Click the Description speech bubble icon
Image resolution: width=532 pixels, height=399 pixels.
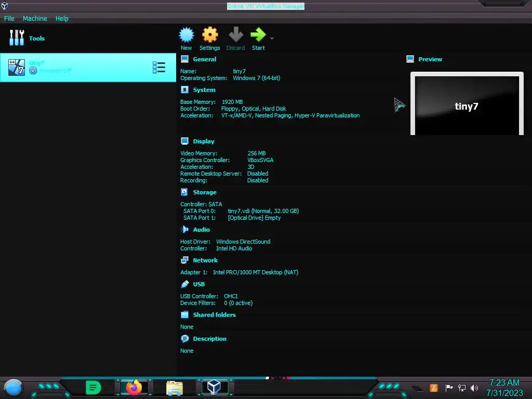click(x=184, y=338)
